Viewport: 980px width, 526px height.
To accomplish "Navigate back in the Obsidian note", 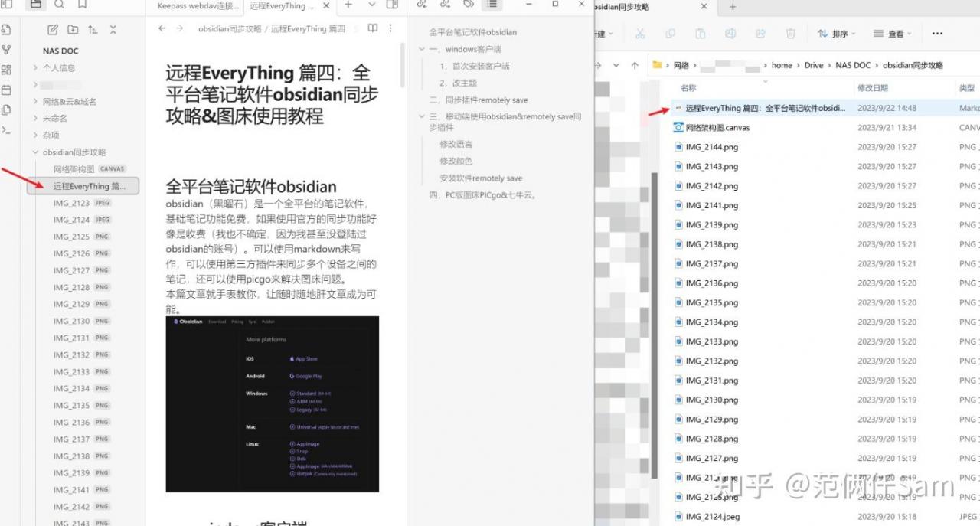I will point(162,28).
